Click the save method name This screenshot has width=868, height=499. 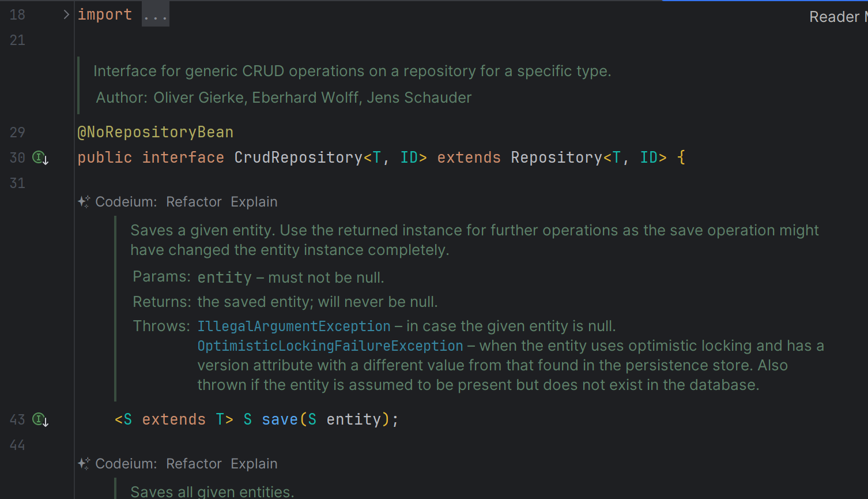click(280, 419)
